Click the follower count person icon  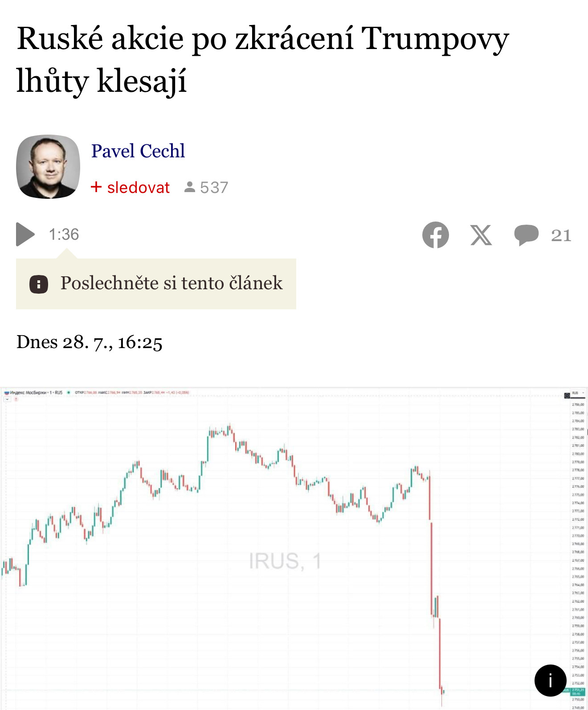click(x=190, y=187)
